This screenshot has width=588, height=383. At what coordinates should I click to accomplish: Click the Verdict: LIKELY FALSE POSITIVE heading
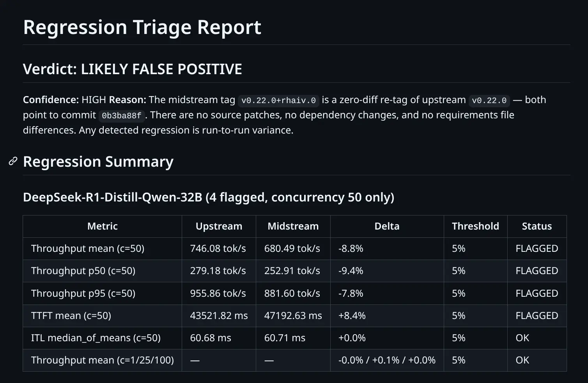point(133,69)
